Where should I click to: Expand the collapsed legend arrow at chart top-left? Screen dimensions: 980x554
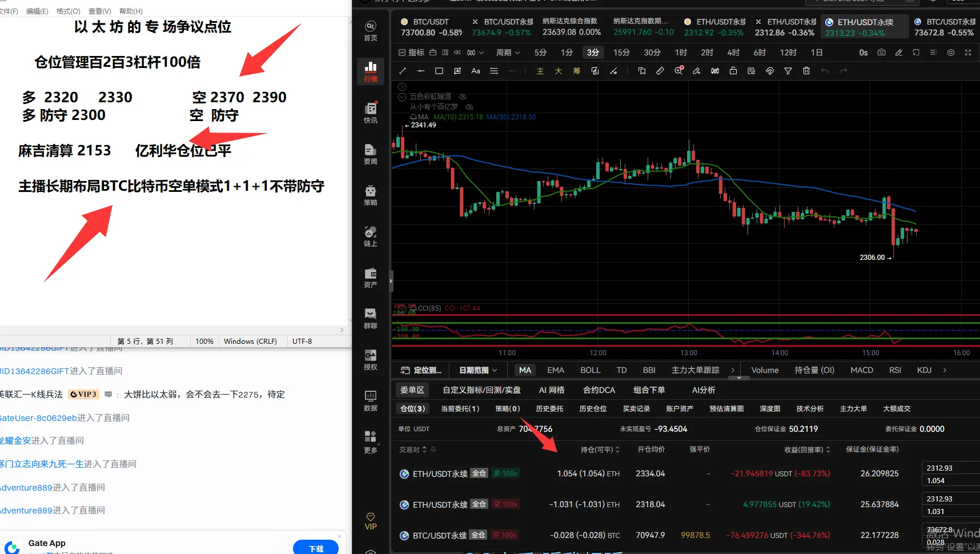(x=402, y=87)
